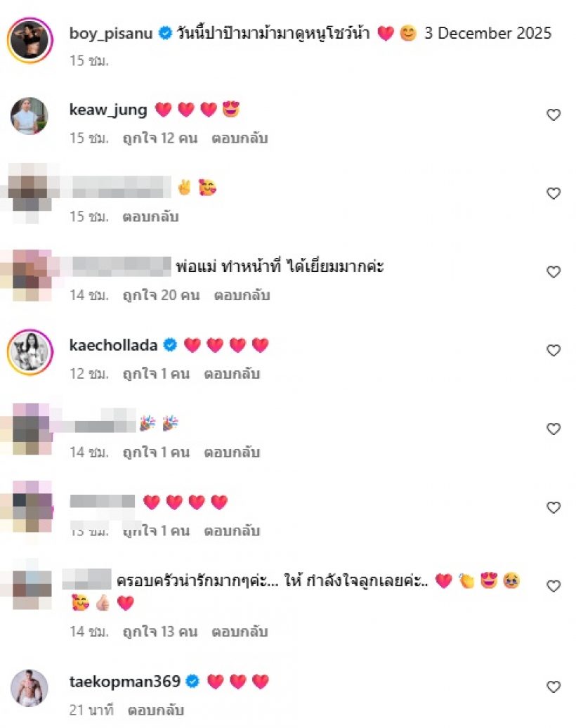Reply to taekopman369's comment
This screenshot has height=728, width=576.
[155, 710]
